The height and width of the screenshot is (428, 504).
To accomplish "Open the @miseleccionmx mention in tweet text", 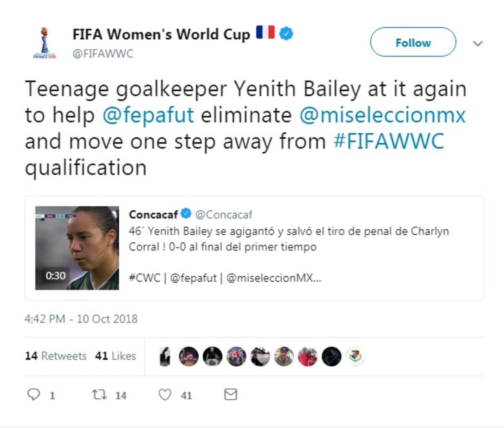I will pos(382,115).
